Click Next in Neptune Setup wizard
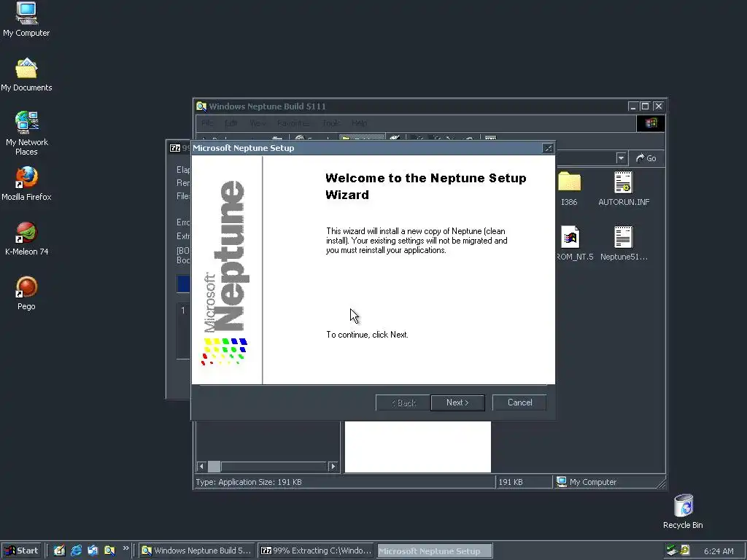Image resolution: width=747 pixels, height=560 pixels. coord(457,402)
